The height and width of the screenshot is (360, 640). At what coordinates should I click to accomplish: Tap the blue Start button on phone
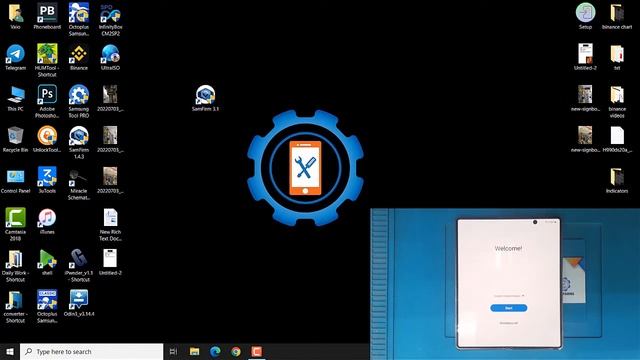coord(509,308)
